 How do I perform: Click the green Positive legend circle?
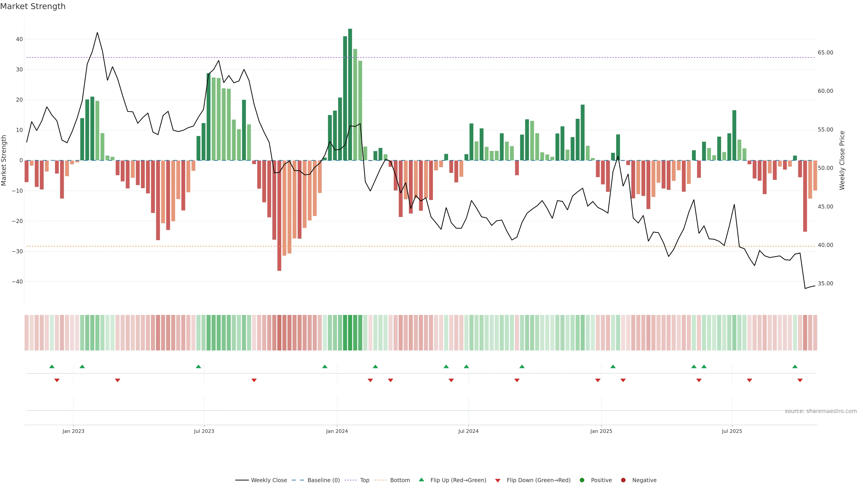tap(582, 480)
